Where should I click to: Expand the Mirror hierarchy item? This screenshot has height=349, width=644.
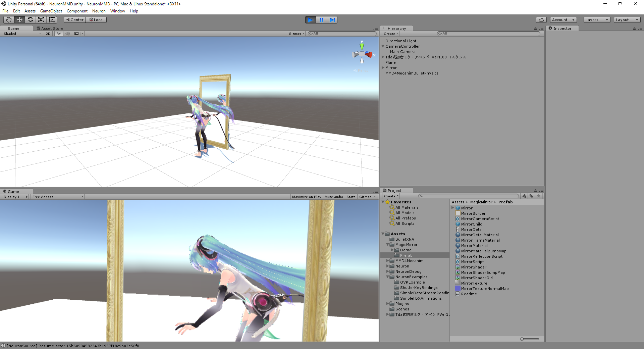coord(383,68)
